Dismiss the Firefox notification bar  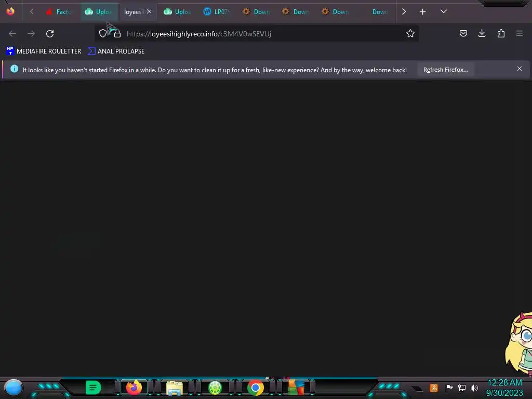click(x=520, y=69)
